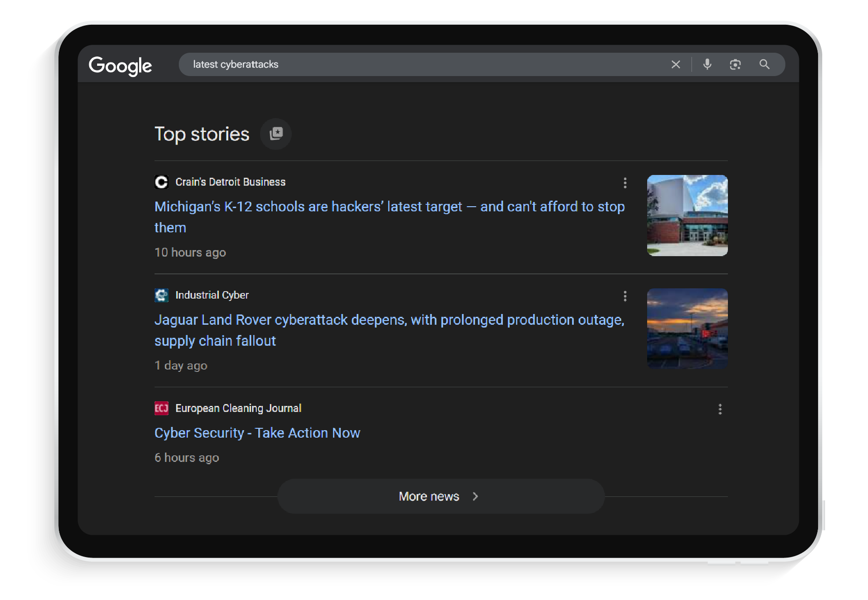Image resolution: width=868 pixels, height=600 pixels.
Task: Click the search box containing latest cyberattacks
Action: point(420,64)
